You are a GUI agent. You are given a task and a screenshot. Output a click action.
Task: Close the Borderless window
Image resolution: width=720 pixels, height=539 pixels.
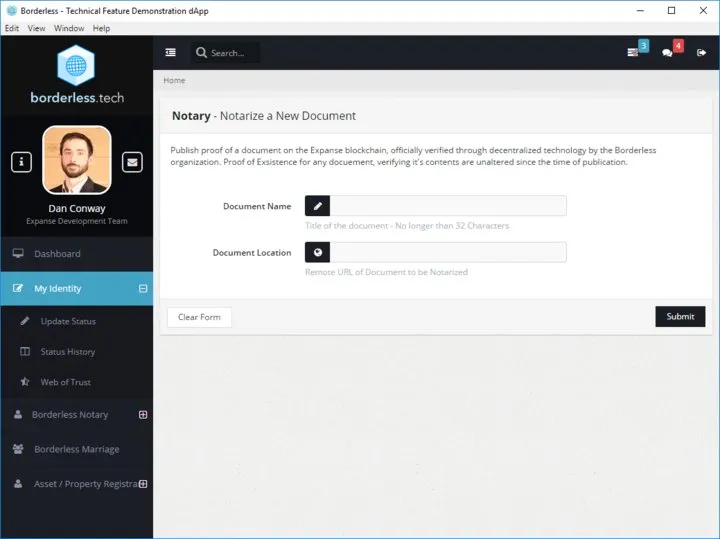(x=703, y=11)
